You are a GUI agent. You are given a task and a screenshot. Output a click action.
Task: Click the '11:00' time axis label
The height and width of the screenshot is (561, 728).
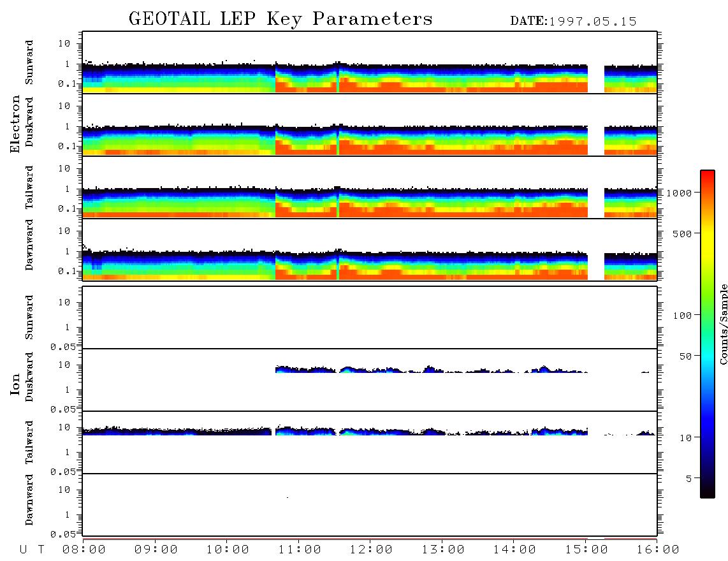(300, 550)
